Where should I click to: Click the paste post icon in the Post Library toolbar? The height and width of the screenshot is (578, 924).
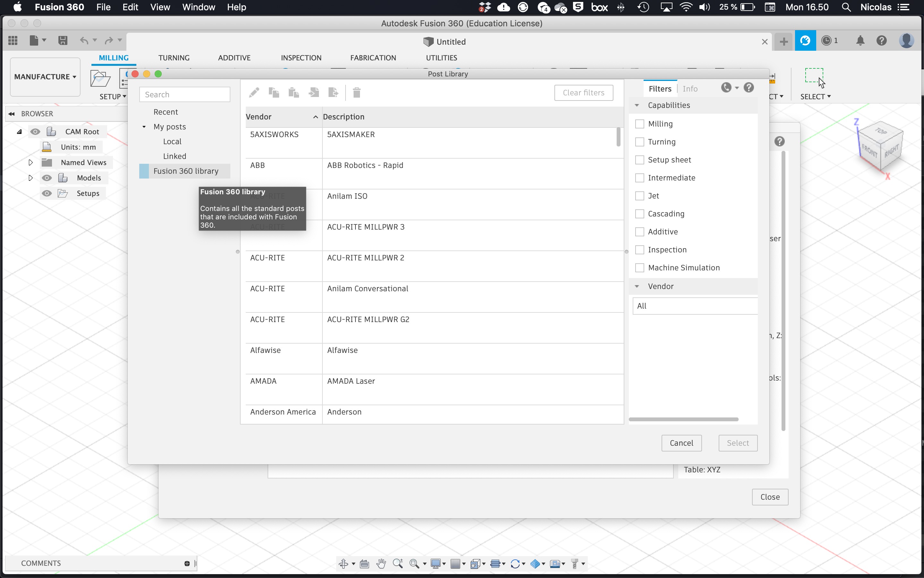click(294, 92)
